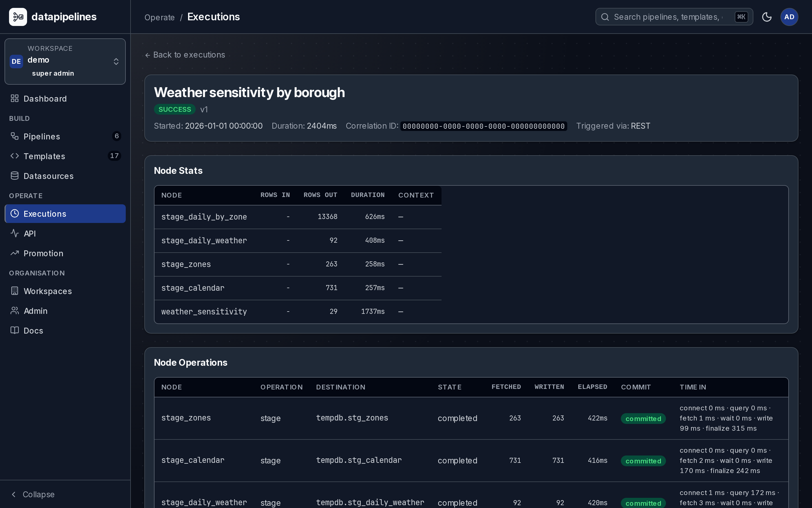Open Dashboard from sidebar

pos(65,98)
